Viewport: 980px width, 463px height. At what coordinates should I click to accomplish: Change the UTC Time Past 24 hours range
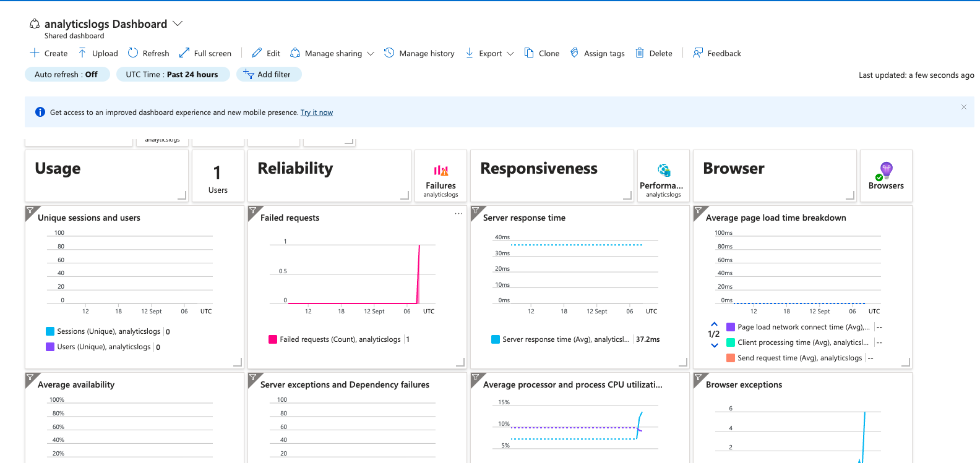[173, 74]
